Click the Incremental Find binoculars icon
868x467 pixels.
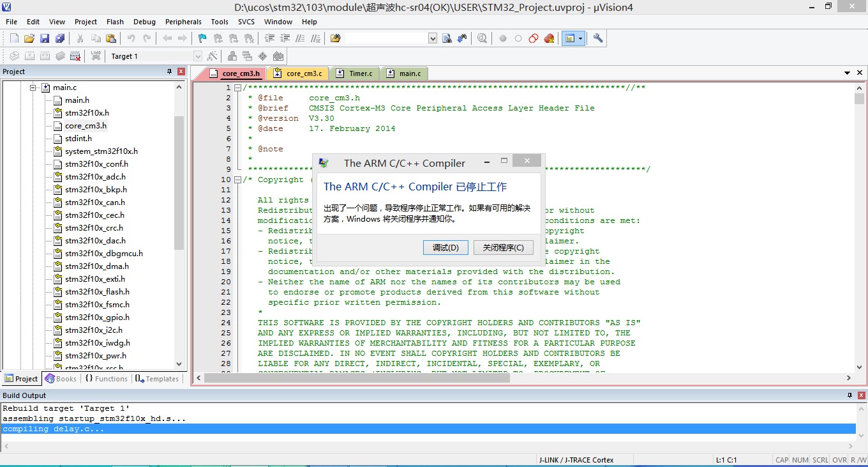pyautogui.click(x=462, y=38)
